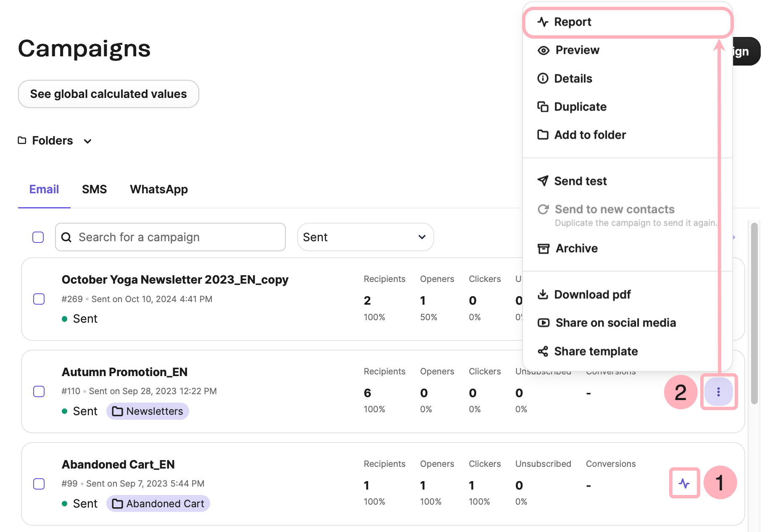Select the Abandoned Cart_EN campaign checkbox

click(x=39, y=484)
